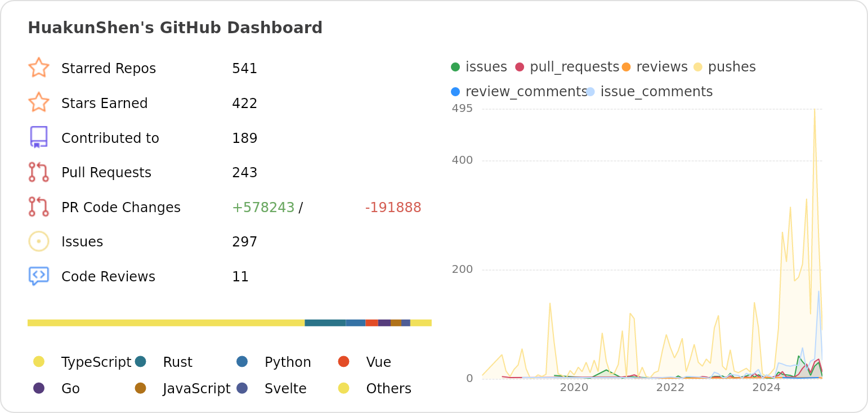Click the 200 y-axis label
The width and height of the screenshot is (868, 413).
click(x=462, y=270)
